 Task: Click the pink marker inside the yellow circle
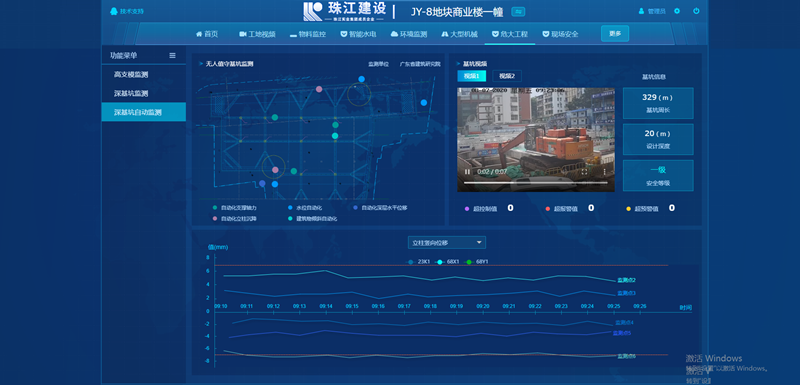(x=275, y=170)
